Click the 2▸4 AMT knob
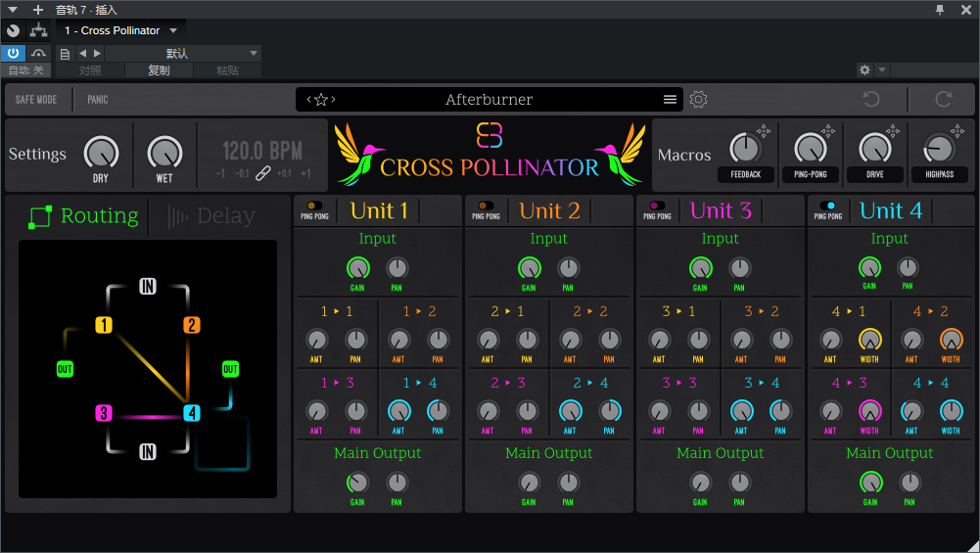The width and height of the screenshot is (980, 553). coord(570,411)
